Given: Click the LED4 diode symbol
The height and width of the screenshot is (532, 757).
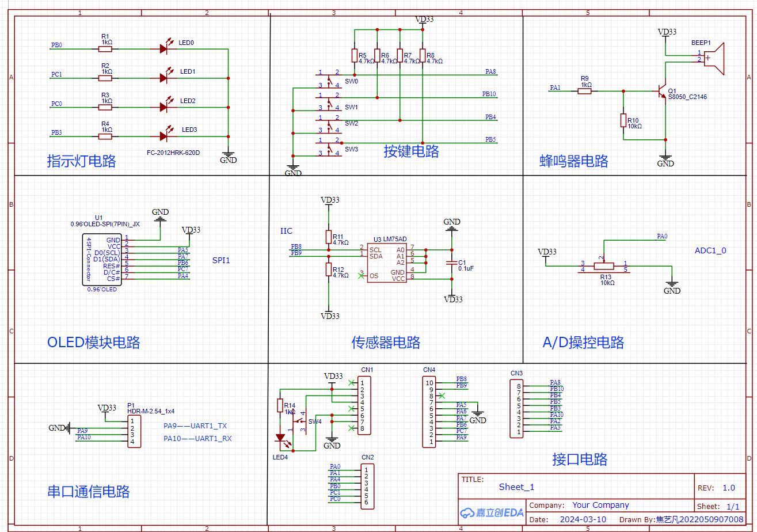Looking at the screenshot, I should click(x=280, y=438).
